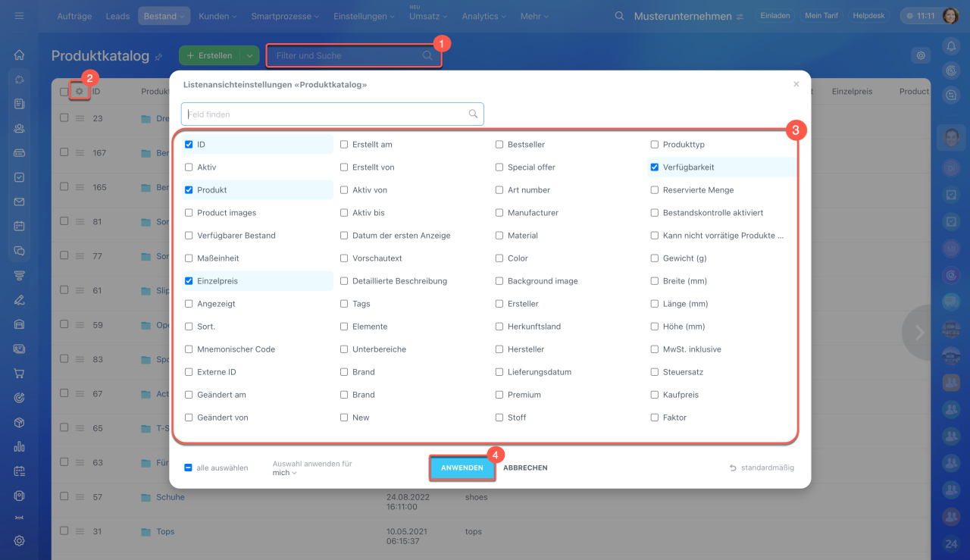Screen dimensions: 970x560
Task: Open the arrow next to Erstellen
Action: pyautogui.click(x=249, y=55)
